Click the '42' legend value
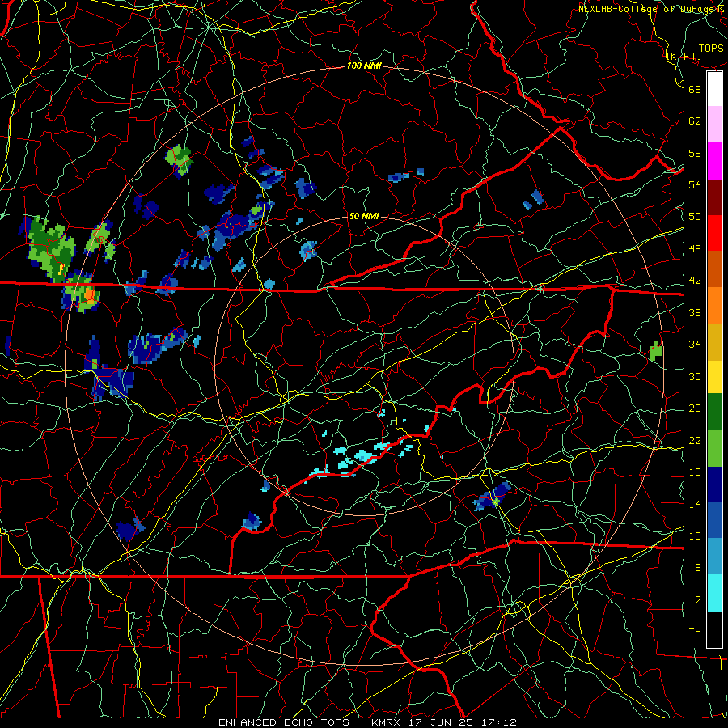 (695, 281)
